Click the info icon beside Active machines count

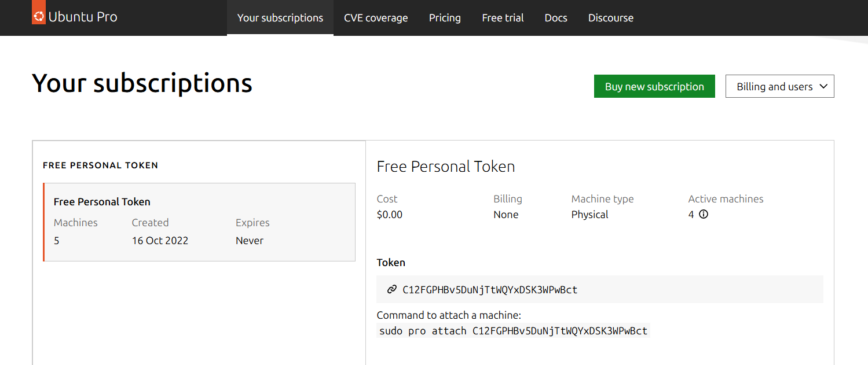(x=704, y=215)
